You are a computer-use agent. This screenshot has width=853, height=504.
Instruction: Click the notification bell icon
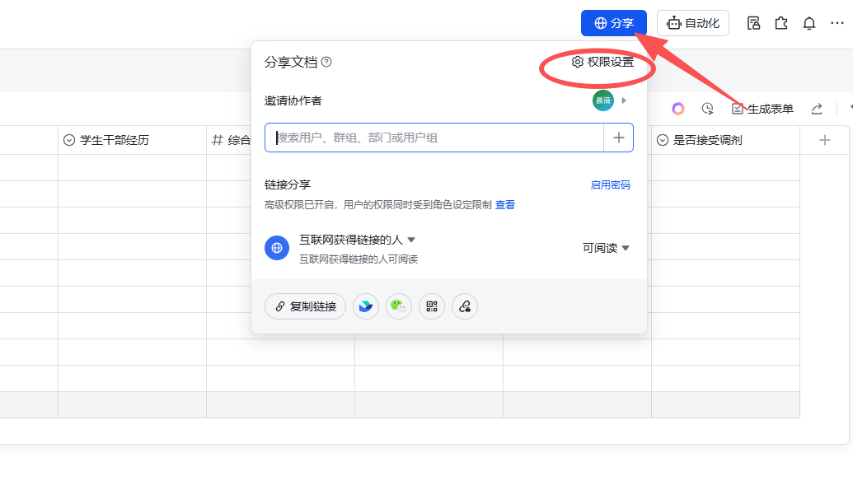point(809,23)
